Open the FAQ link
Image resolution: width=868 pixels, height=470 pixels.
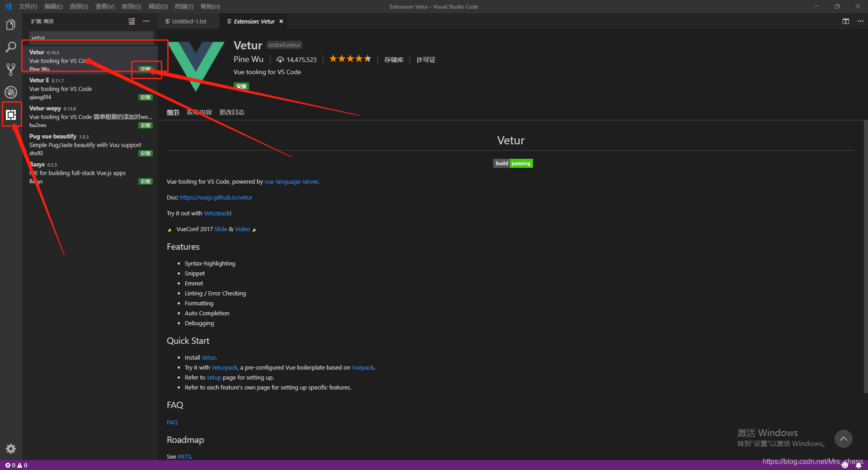(x=172, y=422)
